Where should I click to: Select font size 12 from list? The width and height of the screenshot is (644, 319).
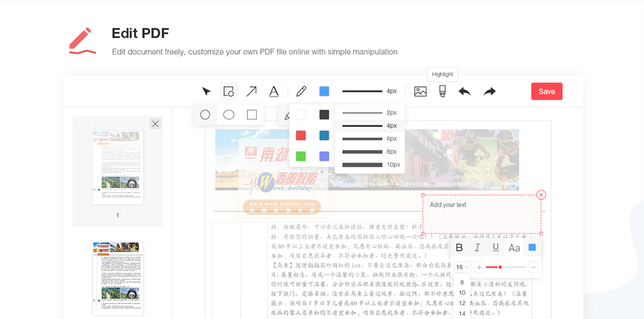point(462,303)
